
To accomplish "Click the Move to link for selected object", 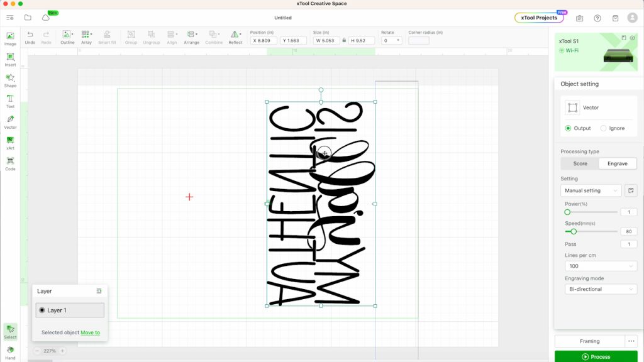I will (90, 332).
